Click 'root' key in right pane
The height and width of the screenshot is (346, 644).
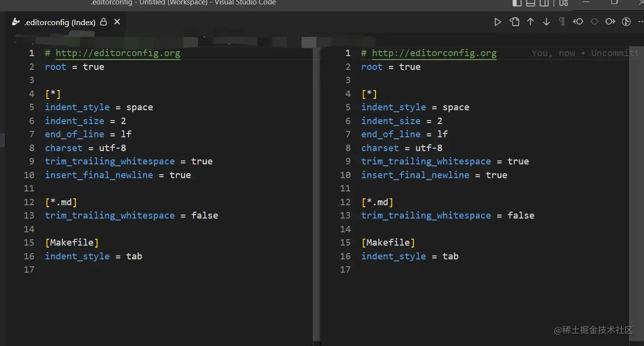(x=372, y=67)
